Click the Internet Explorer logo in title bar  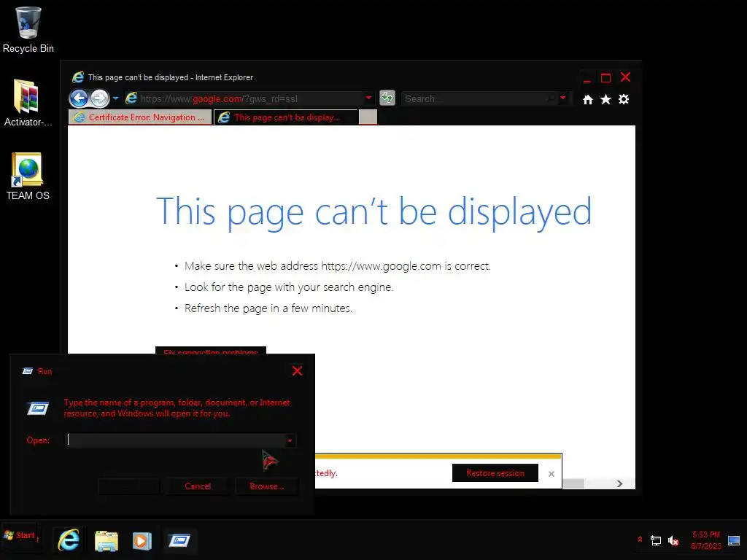tap(77, 77)
